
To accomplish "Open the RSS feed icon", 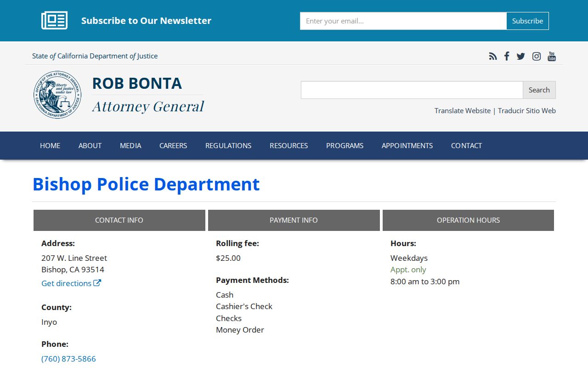I will point(493,56).
